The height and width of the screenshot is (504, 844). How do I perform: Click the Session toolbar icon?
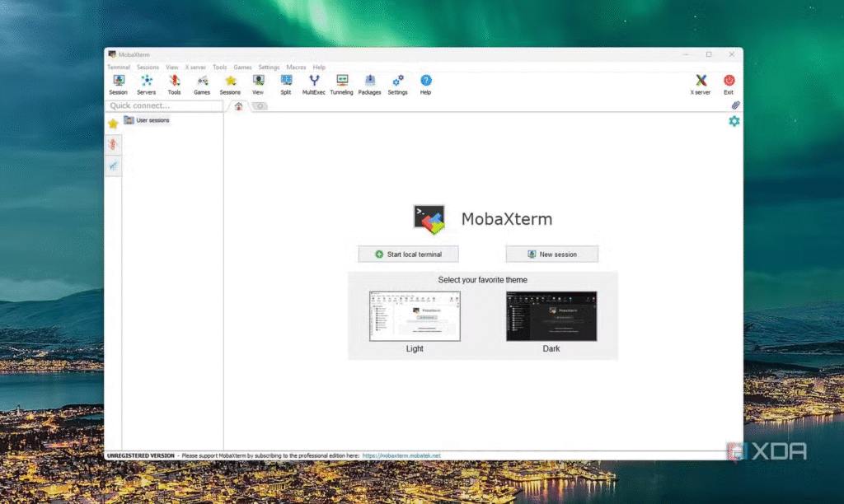[x=118, y=83]
